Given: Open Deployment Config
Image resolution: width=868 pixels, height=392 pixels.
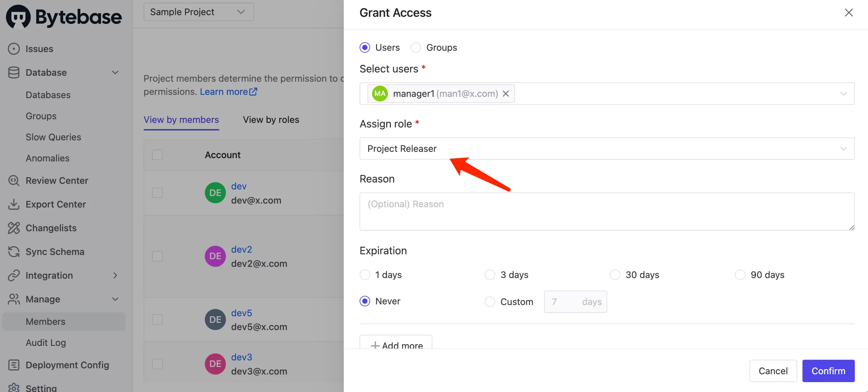Looking at the screenshot, I should pyautogui.click(x=68, y=365).
